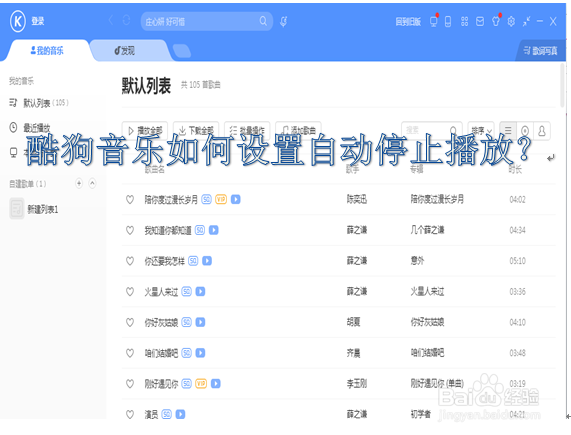Favorite 火星人来过 song with its heart
The image size is (571, 435).
130,292
